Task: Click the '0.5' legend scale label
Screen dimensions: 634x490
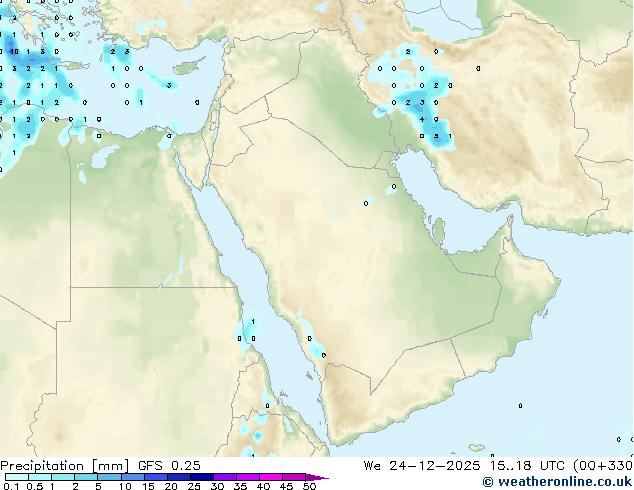Action: (34, 486)
